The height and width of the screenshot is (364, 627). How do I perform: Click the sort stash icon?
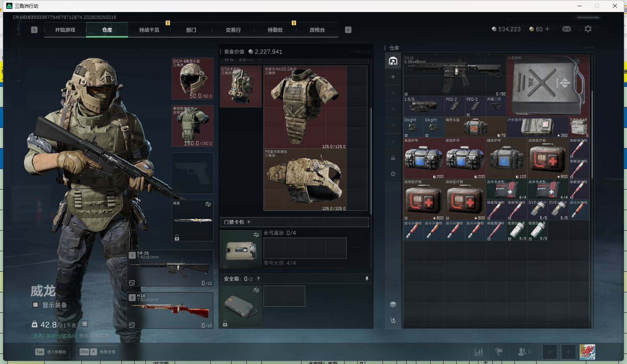pos(393,321)
